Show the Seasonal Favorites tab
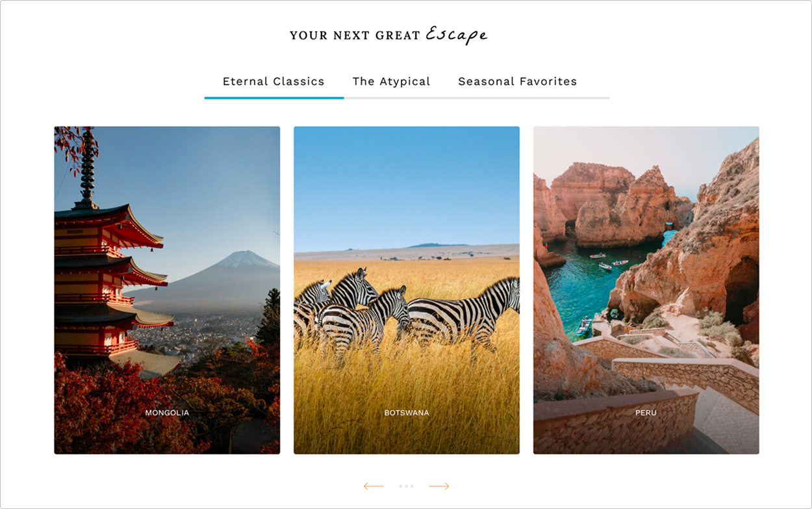The height and width of the screenshot is (509, 812). click(518, 81)
